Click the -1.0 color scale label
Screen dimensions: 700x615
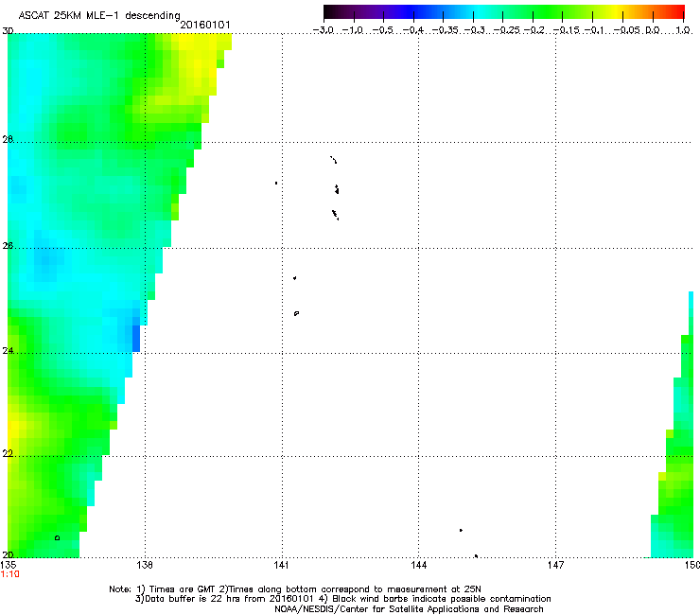click(354, 30)
